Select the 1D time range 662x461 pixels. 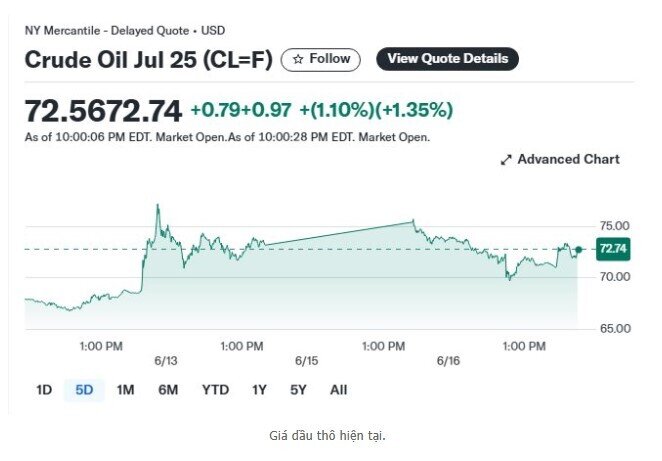point(44,390)
